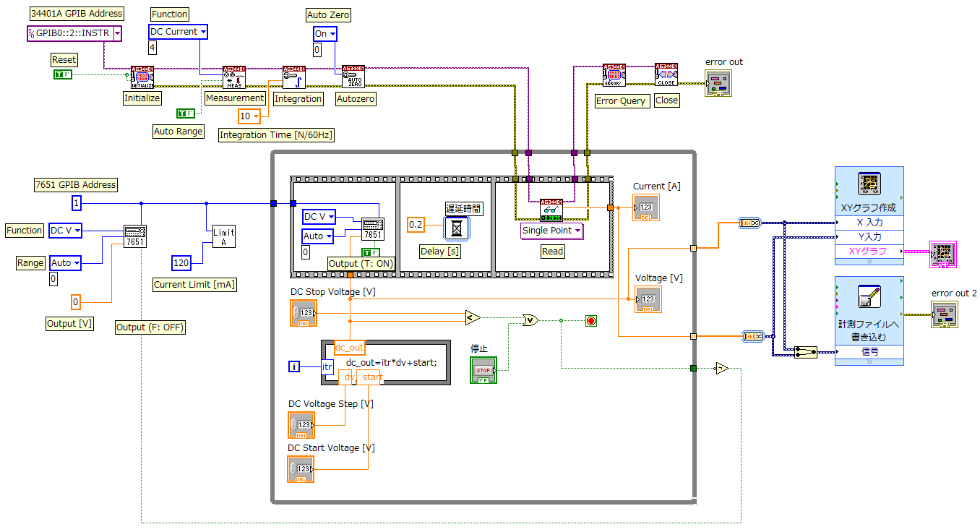Toggle the Reset boolean true constant
The width and height of the screenshot is (980, 532).
tap(63, 74)
